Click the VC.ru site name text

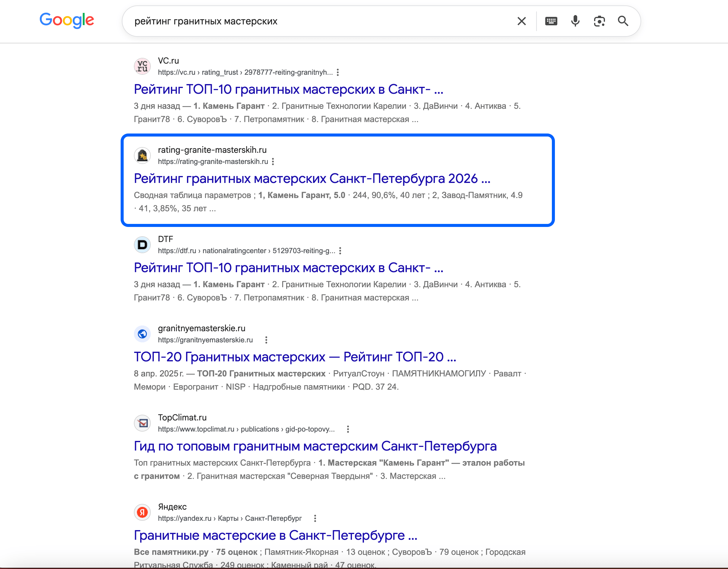pos(168,61)
